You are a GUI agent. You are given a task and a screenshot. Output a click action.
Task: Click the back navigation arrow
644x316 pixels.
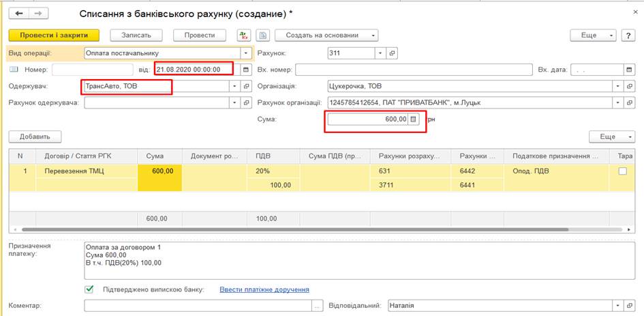[19, 14]
